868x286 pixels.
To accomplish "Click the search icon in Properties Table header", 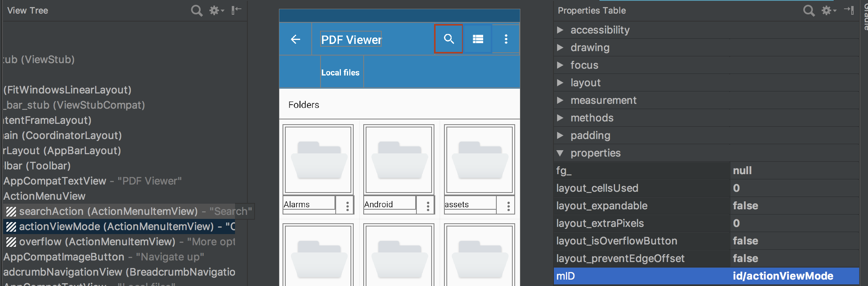I will (808, 10).
